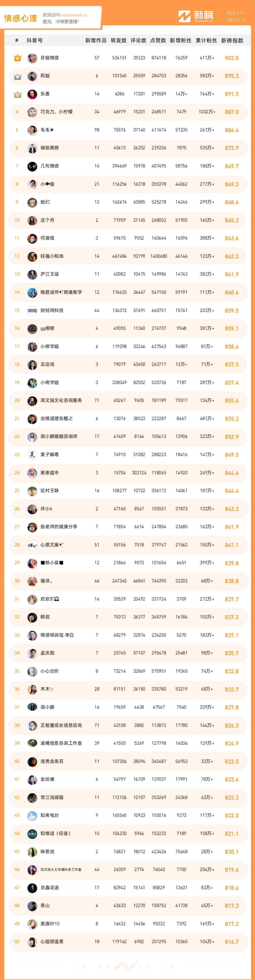Open account name 巧克力，小柠檬

56,112
